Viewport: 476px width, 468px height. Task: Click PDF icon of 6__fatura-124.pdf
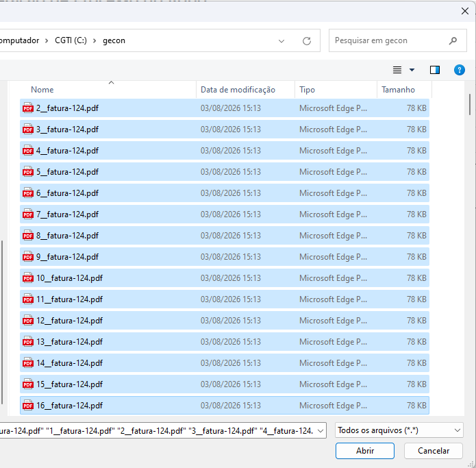[x=28, y=193]
